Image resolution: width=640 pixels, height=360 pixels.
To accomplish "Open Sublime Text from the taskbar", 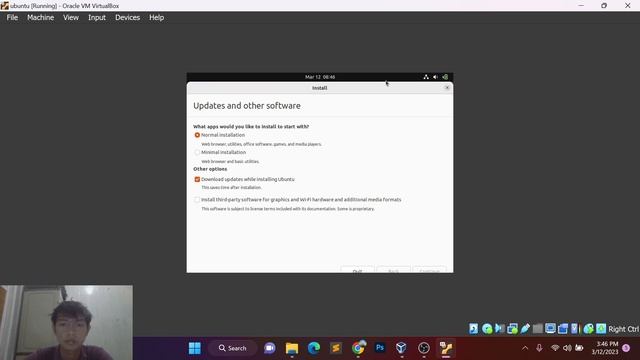I will click(x=336, y=348).
